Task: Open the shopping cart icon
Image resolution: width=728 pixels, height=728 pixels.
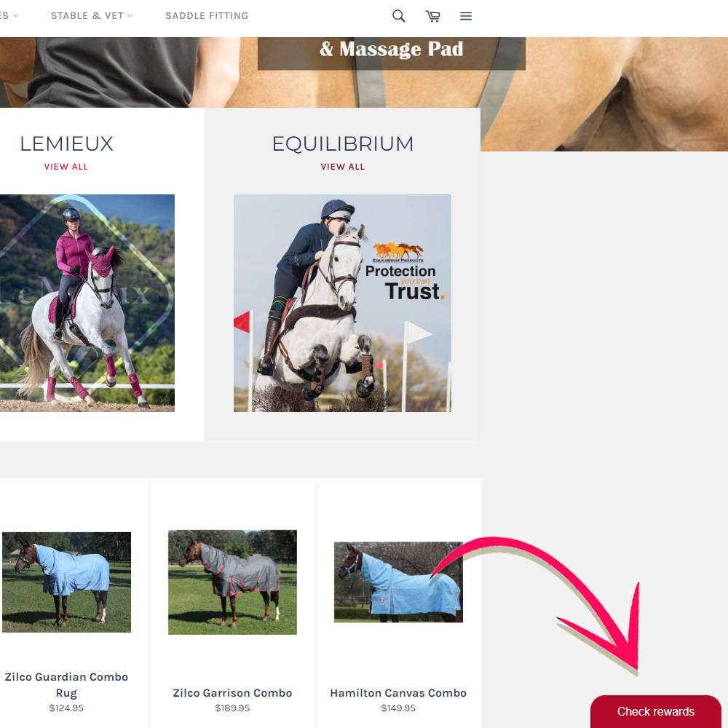Action: 432,16
